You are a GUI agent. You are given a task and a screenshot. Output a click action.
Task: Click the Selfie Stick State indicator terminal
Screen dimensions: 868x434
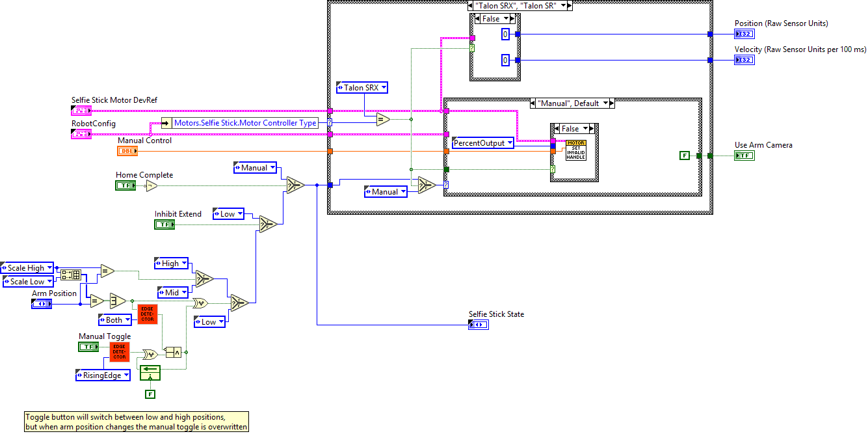pos(478,325)
